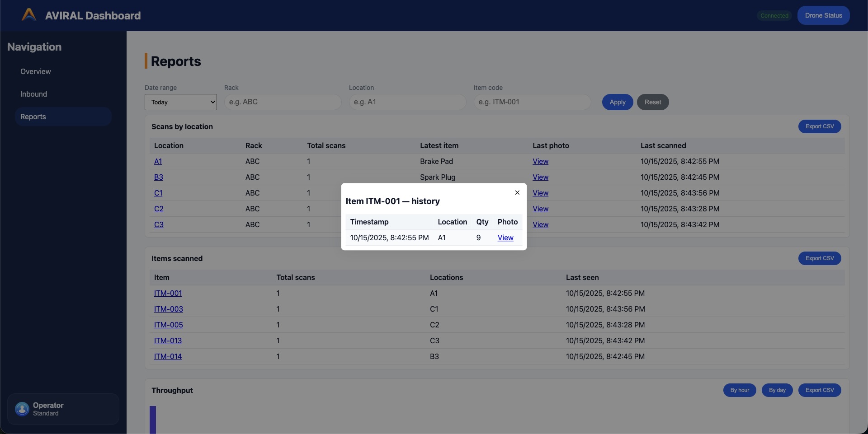The image size is (868, 434).
Task: Export Scans by location as CSV
Action: coord(819,126)
